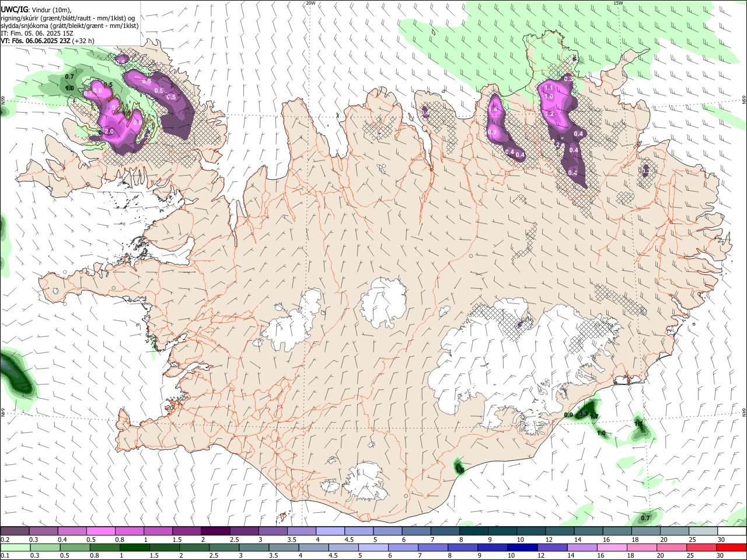The height and width of the screenshot is (560, 747).
Task: Click the 15W longitude label
Action: click(x=618, y=3)
